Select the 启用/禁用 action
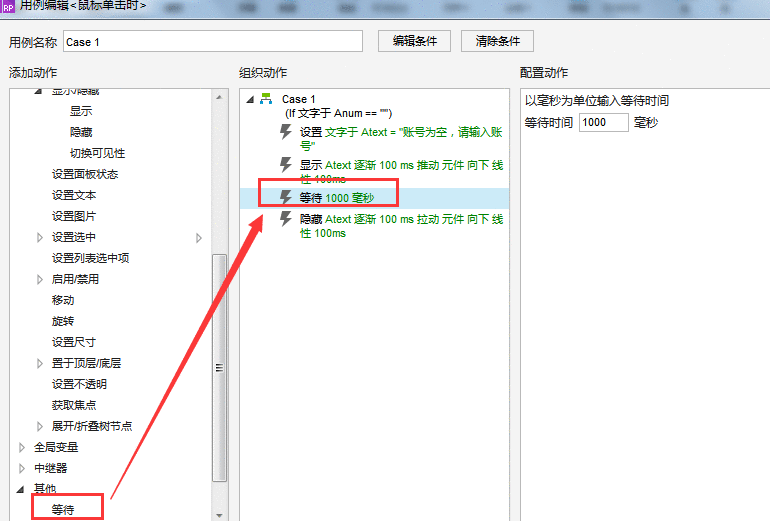 click(75, 279)
